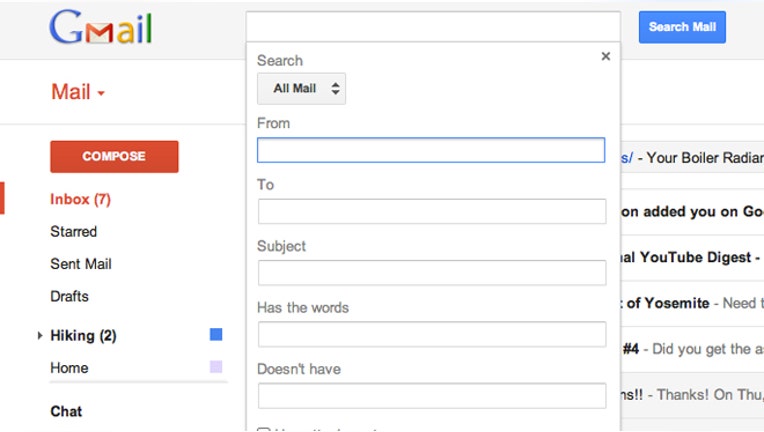Open the Starred folder
This screenshot has width=764, height=432.
tap(74, 231)
